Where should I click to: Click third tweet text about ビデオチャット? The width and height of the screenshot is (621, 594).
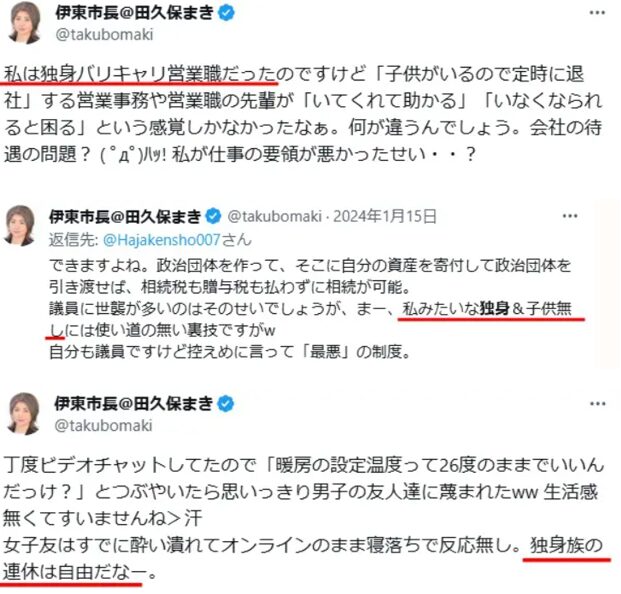(303, 519)
